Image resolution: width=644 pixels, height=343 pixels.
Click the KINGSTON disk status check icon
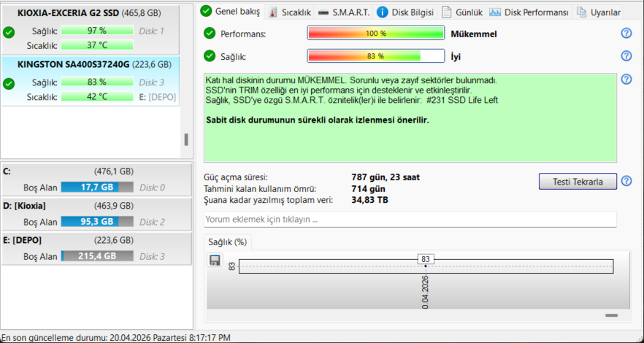click(x=9, y=84)
